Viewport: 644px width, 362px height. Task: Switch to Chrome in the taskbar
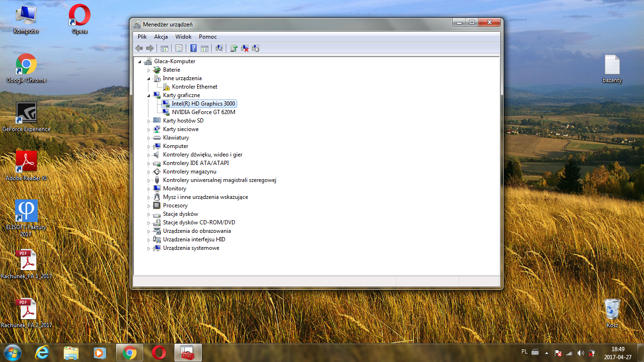[130, 353]
